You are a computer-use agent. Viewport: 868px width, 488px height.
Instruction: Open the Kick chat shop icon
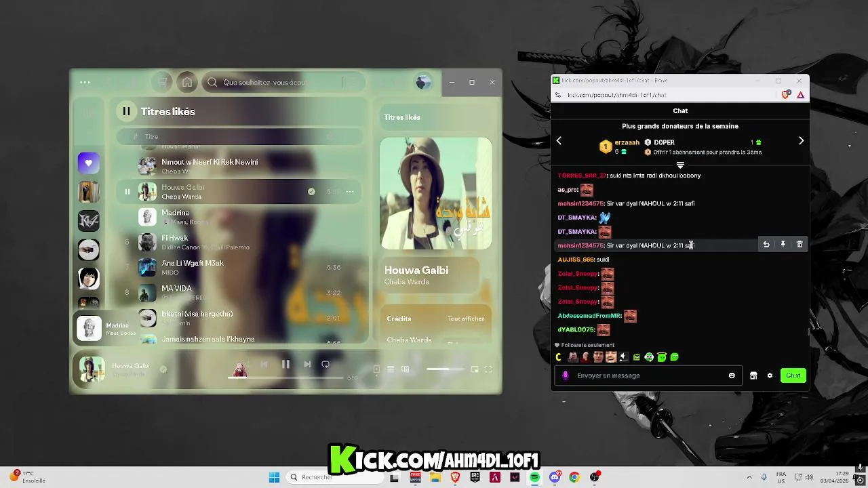pos(753,375)
